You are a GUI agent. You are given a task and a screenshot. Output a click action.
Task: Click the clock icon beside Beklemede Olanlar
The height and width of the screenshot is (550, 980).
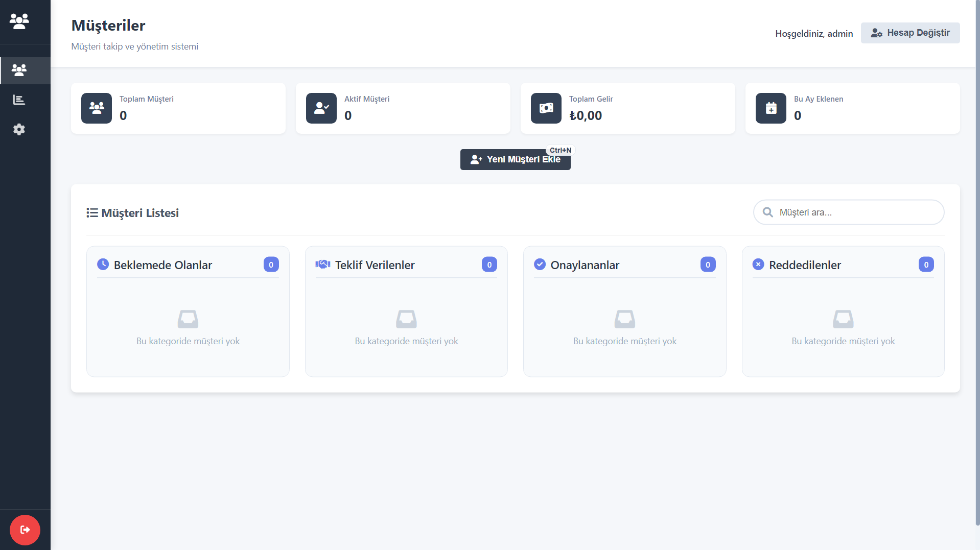point(103,264)
